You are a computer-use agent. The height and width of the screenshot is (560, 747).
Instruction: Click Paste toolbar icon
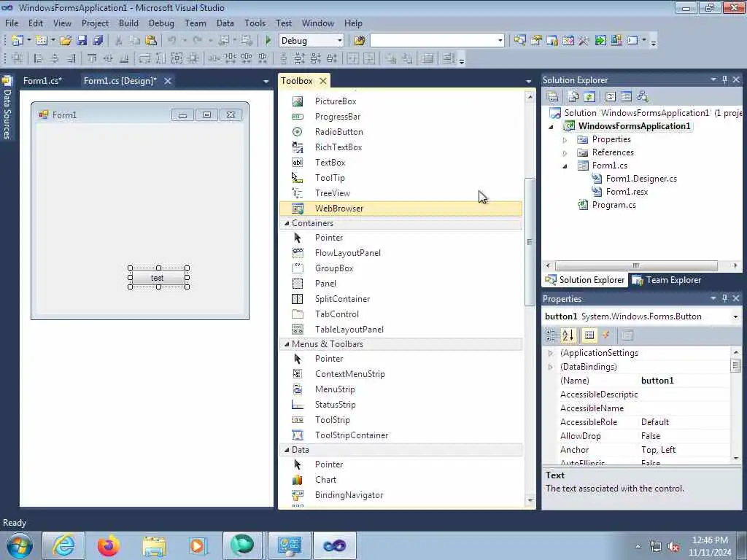coord(151,41)
